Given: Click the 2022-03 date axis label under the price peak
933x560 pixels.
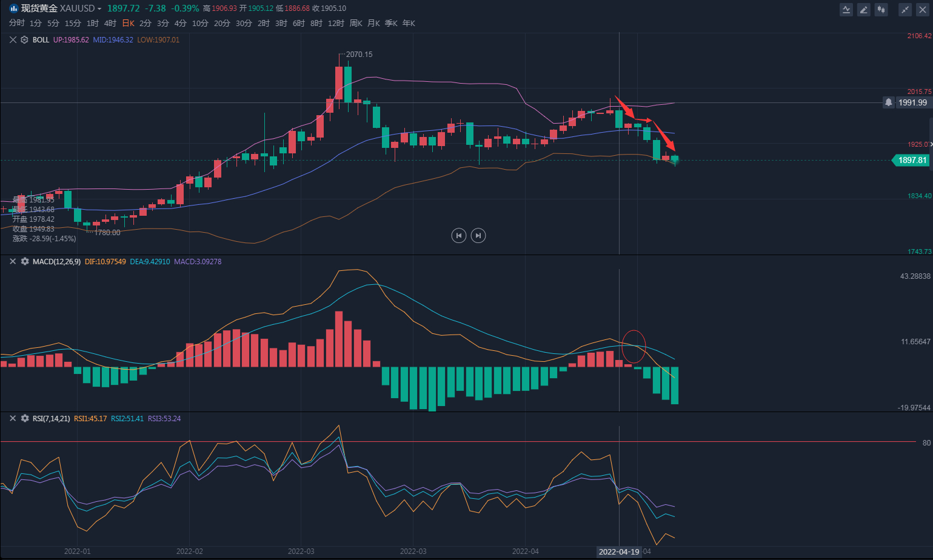Looking at the screenshot, I should click(x=301, y=552).
